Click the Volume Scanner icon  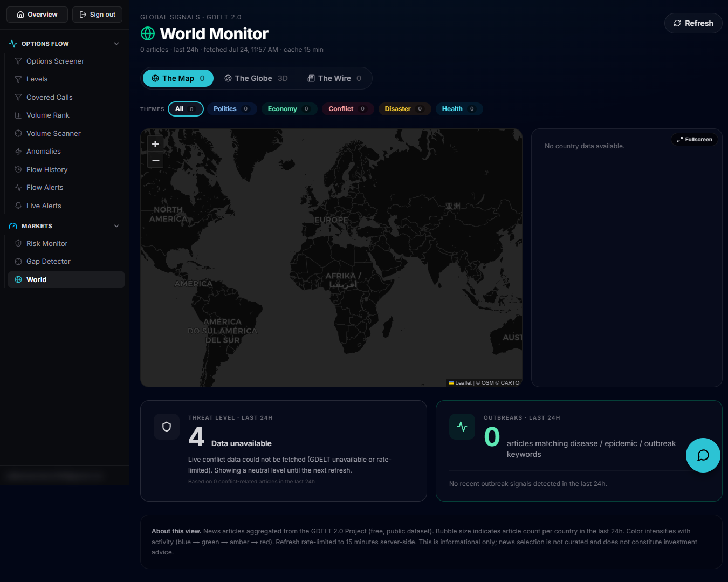pyautogui.click(x=18, y=134)
